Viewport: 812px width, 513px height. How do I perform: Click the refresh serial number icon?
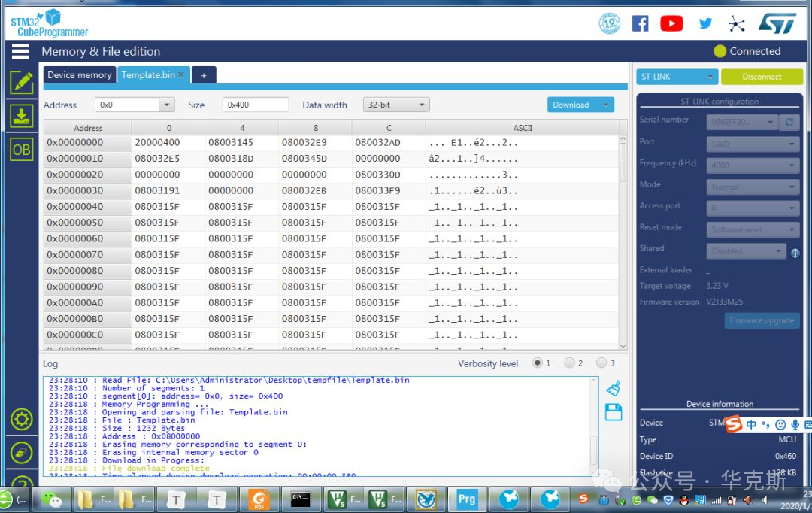(789, 122)
